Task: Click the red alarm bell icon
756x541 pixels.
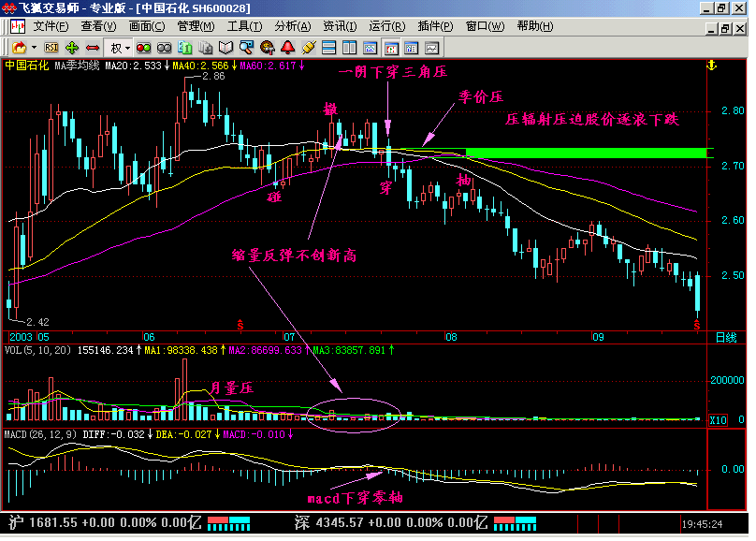Action: point(288,48)
